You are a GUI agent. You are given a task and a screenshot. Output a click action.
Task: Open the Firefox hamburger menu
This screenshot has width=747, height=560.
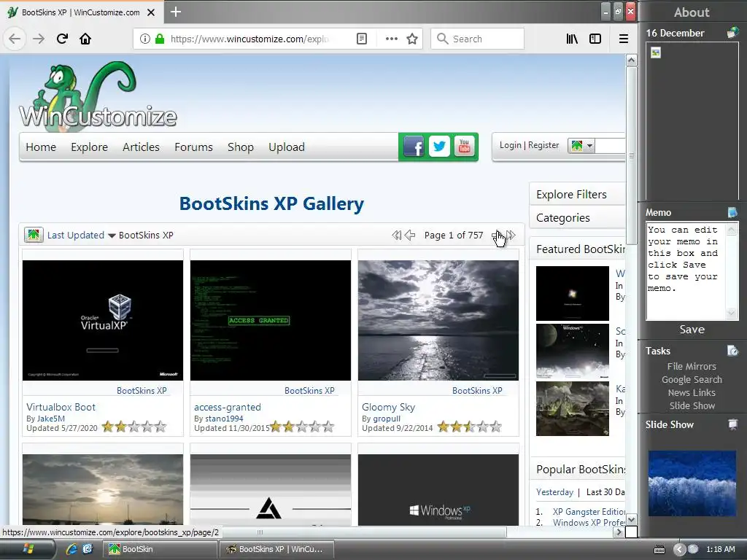tap(623, 39)
